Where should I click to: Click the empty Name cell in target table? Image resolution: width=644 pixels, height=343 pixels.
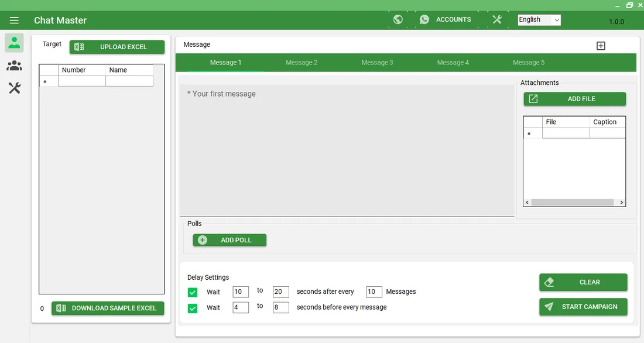(x=129, y=81)
